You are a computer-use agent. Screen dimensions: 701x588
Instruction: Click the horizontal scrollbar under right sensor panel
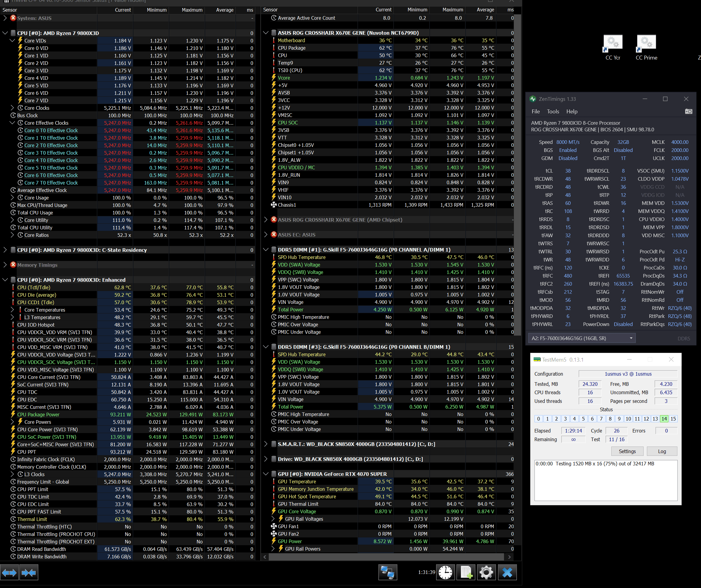[x=386, y=557]
